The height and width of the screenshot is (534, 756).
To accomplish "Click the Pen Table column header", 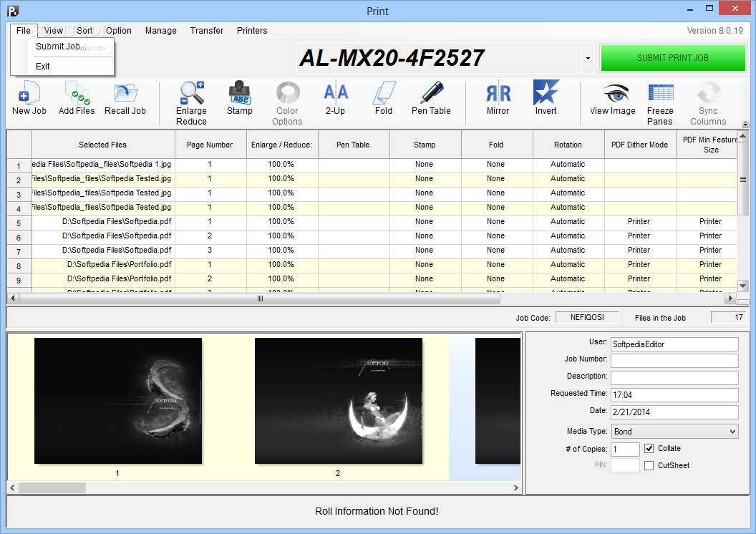I will pos(354,145).
